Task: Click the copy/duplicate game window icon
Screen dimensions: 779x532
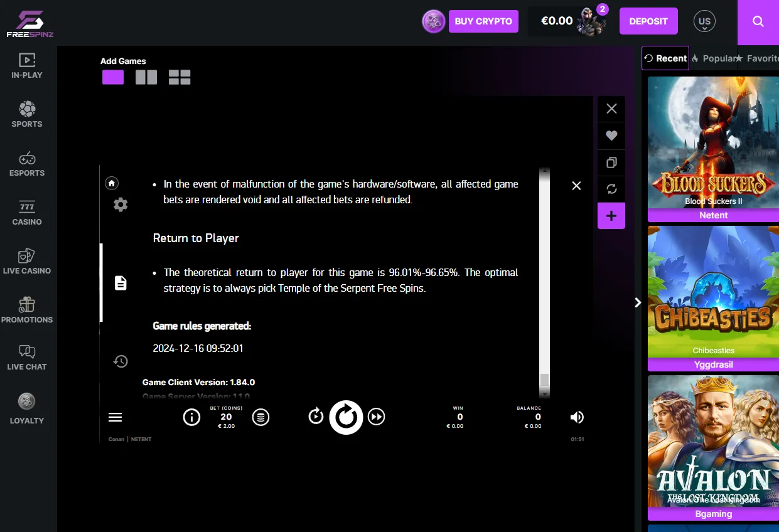Action: click(611, 162)
